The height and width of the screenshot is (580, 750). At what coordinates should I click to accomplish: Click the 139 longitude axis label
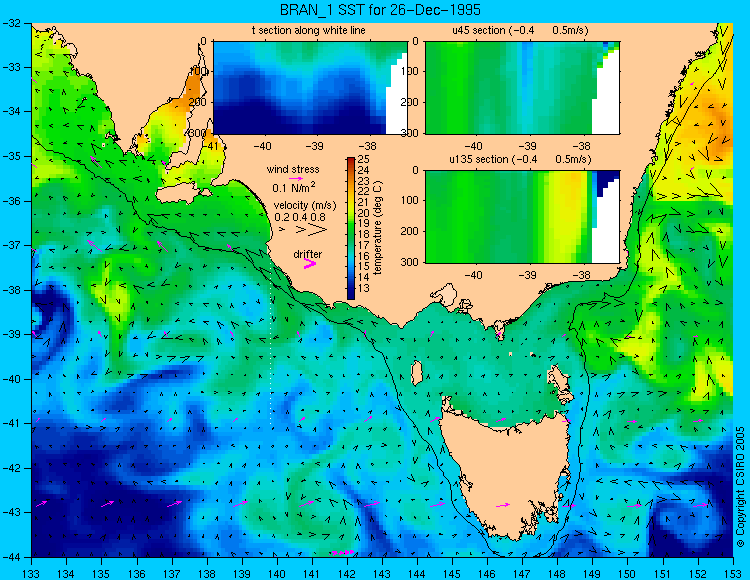tap(242, 574)
